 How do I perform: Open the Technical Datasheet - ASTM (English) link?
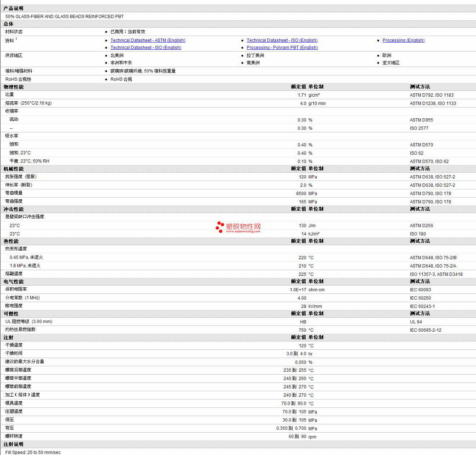click(x=148, y=40)
